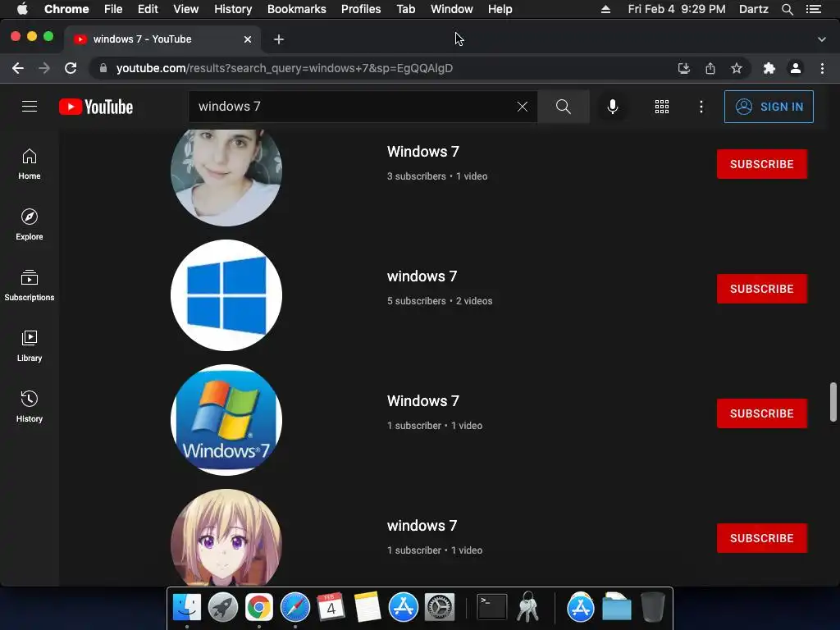Go forward in the browser

click(x=44, y=68)
